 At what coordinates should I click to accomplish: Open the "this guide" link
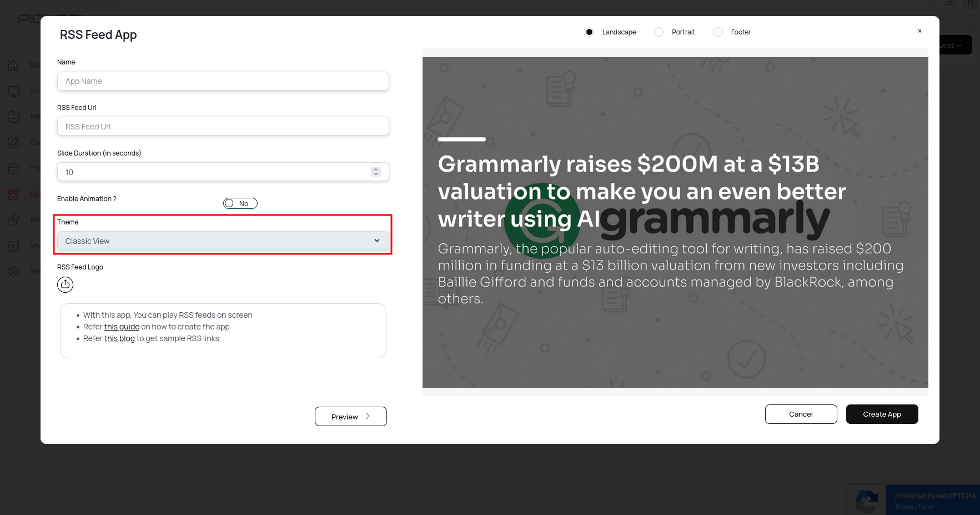tap(122, 327)
